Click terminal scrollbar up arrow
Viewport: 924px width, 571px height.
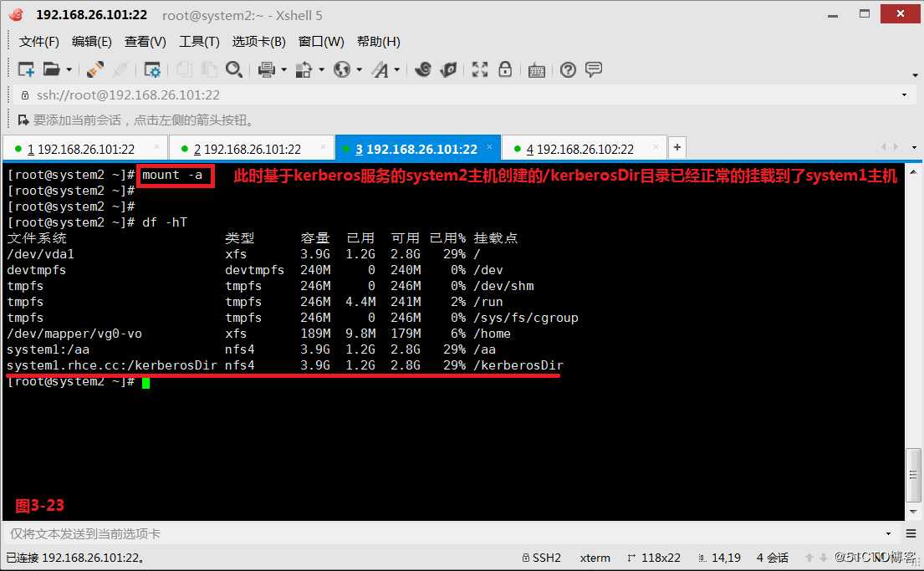[x=913, y=172]
